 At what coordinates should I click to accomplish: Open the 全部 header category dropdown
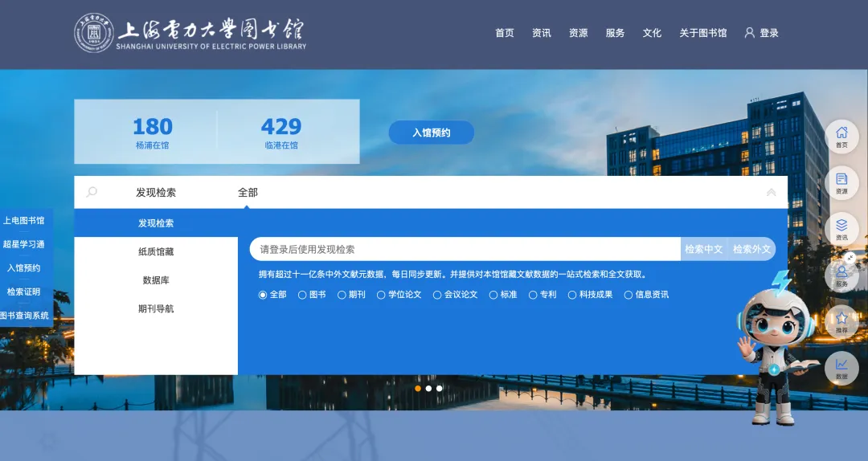pos(248,193)
